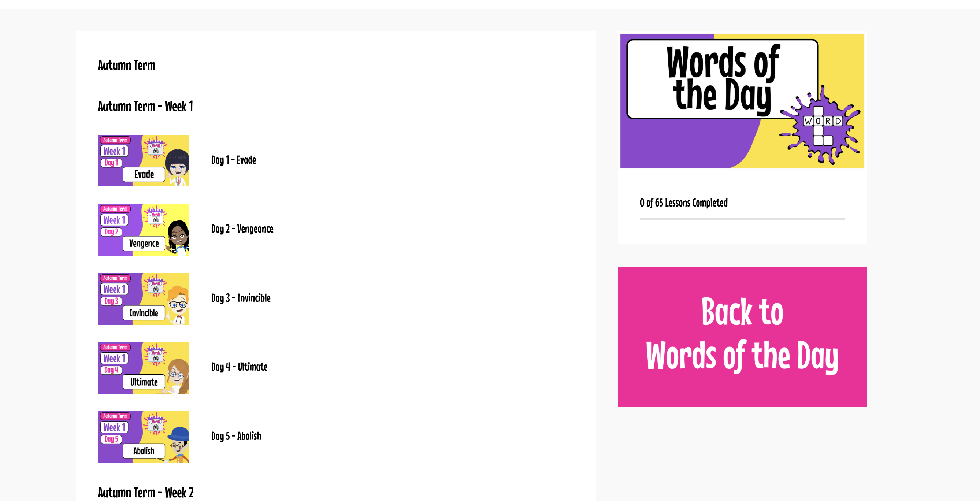980x501 pixels.
Task: Visit the Day 5 - Abolish lesson
Action: [236, 436]
